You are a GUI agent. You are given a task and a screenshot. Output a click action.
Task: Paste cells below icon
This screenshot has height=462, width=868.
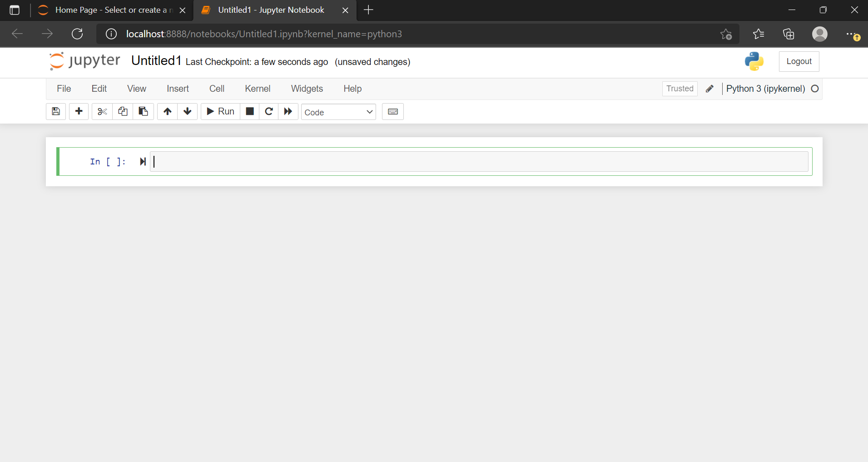coord(143,111)
